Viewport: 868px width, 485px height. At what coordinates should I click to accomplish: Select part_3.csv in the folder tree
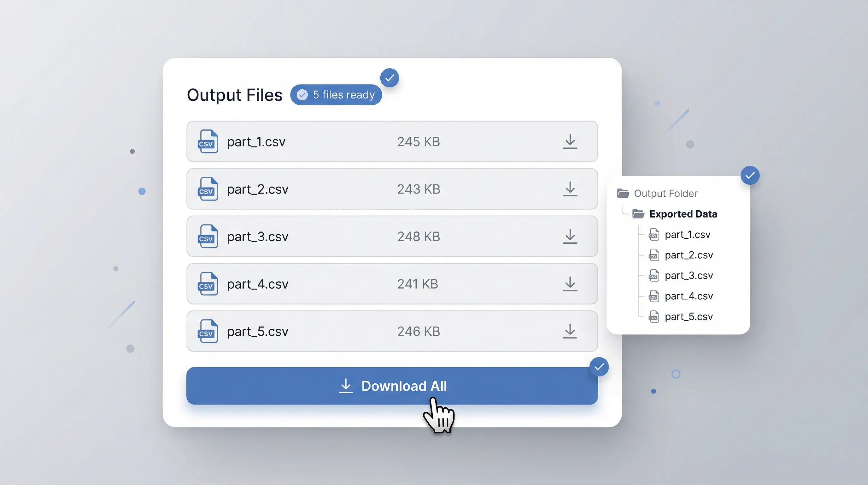pyautogui.click(x=689, y=276)
